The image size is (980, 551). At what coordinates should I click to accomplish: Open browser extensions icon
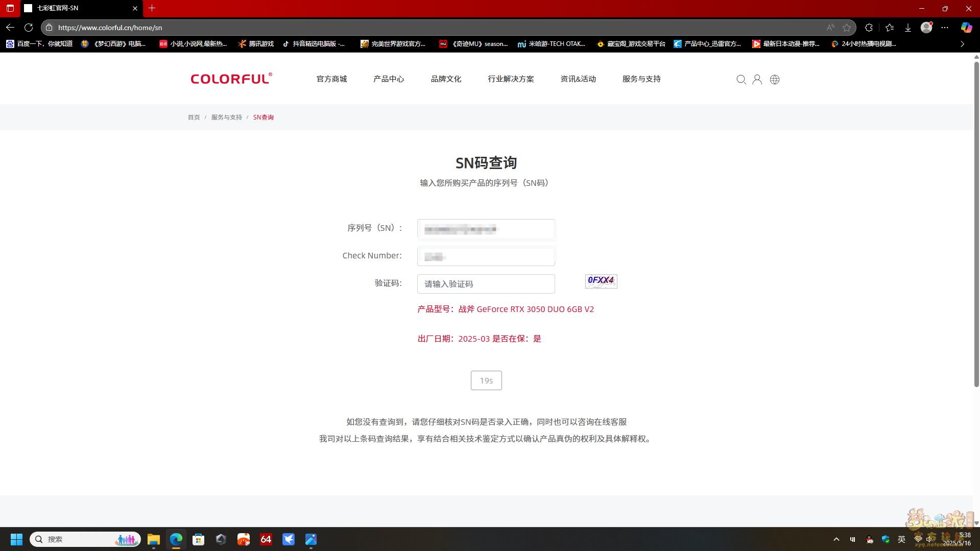click(x=869, y=28)
